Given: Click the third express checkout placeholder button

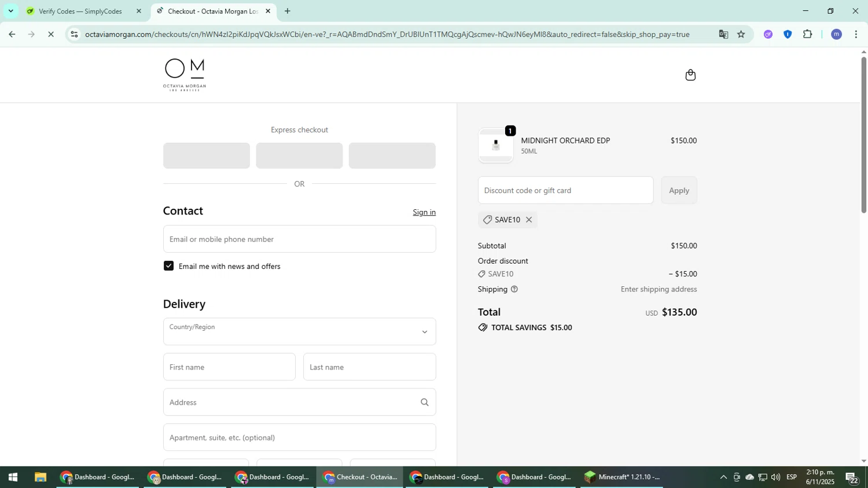Looking at the screenshot, I should point(392,156).
